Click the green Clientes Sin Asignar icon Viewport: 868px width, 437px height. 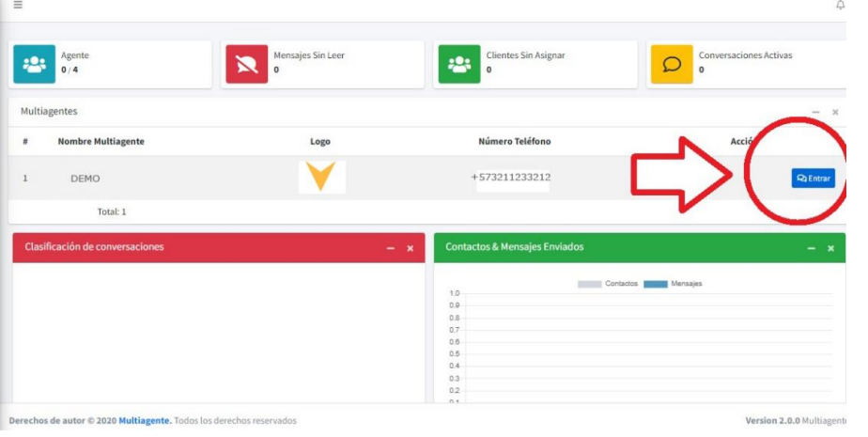coord(459,66)
